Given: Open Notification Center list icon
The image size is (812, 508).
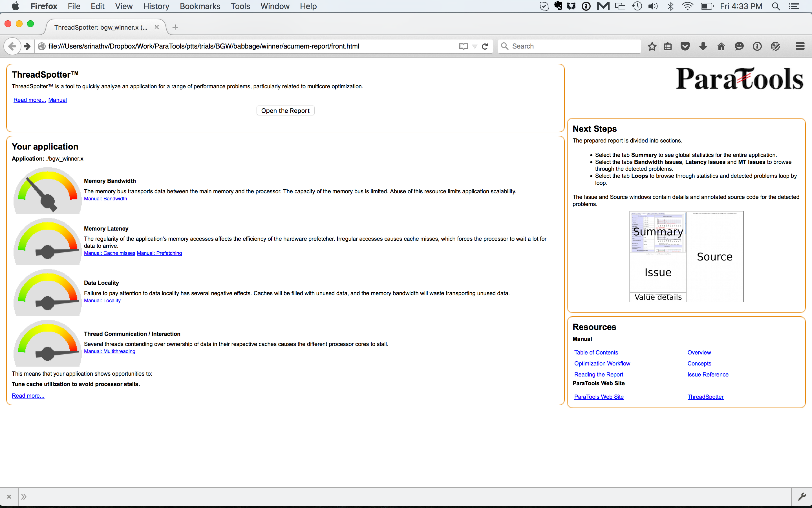Looking at the screenshot, I should tap(794, 6).
